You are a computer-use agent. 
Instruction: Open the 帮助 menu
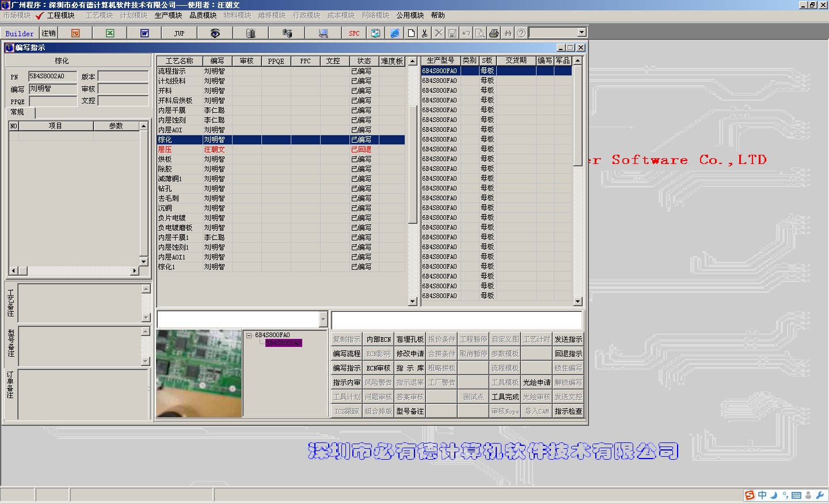point(438,16)
